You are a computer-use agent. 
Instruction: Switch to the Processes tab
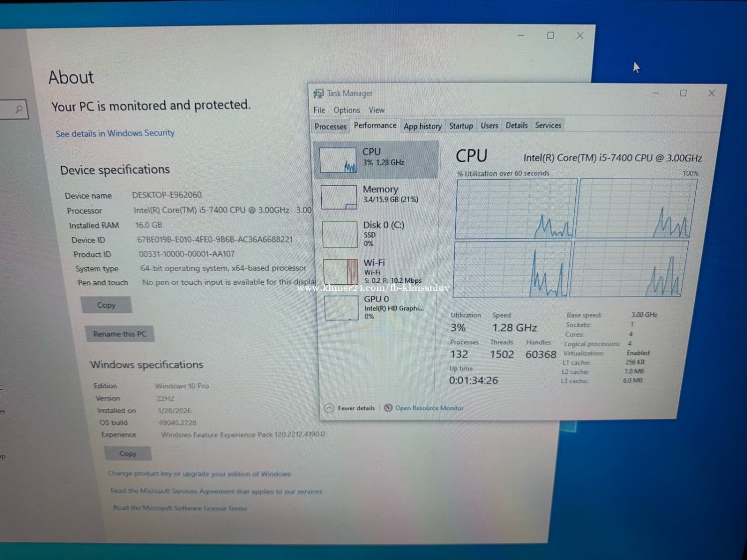point(330,126)
